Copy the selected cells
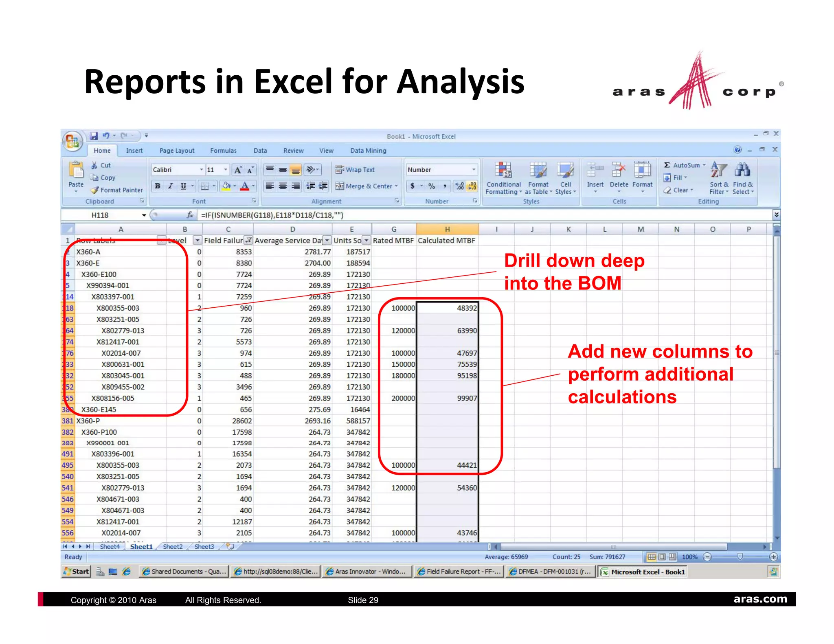 [94, 177]
